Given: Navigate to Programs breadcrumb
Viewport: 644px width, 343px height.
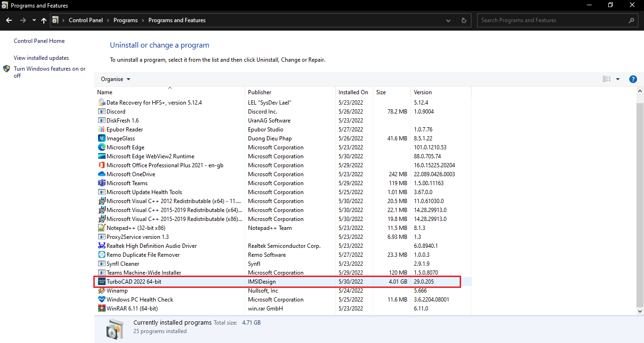Looking at the screenshot, I should coord(125,20).
